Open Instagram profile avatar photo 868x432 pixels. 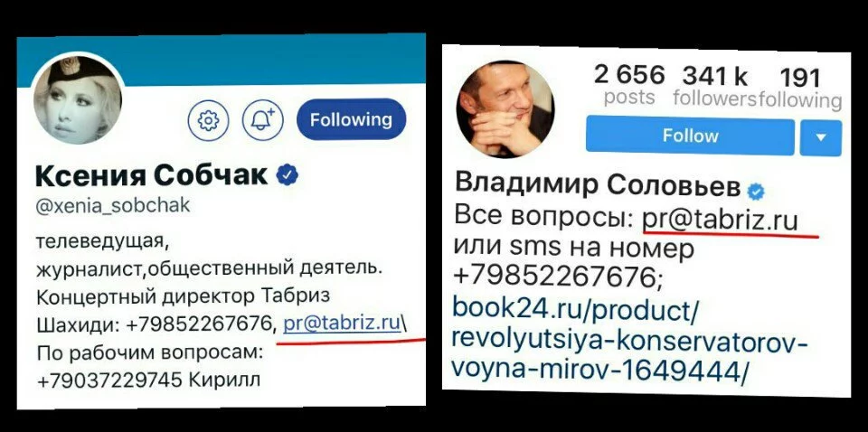pos(505,109)
